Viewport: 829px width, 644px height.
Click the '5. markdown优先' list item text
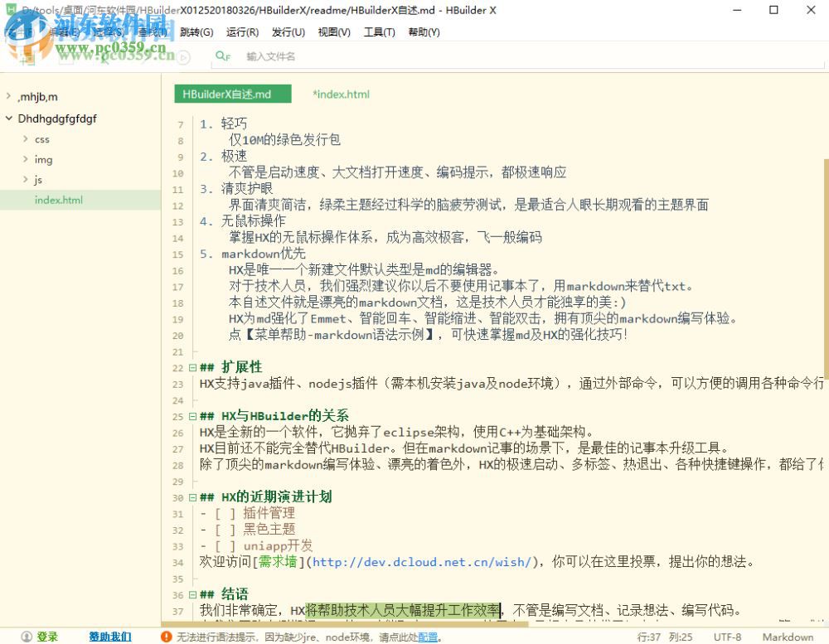point(253,254)
